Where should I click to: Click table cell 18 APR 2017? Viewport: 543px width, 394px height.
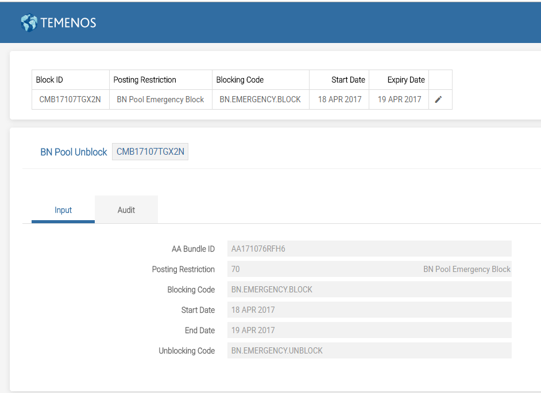click(339, 99)
